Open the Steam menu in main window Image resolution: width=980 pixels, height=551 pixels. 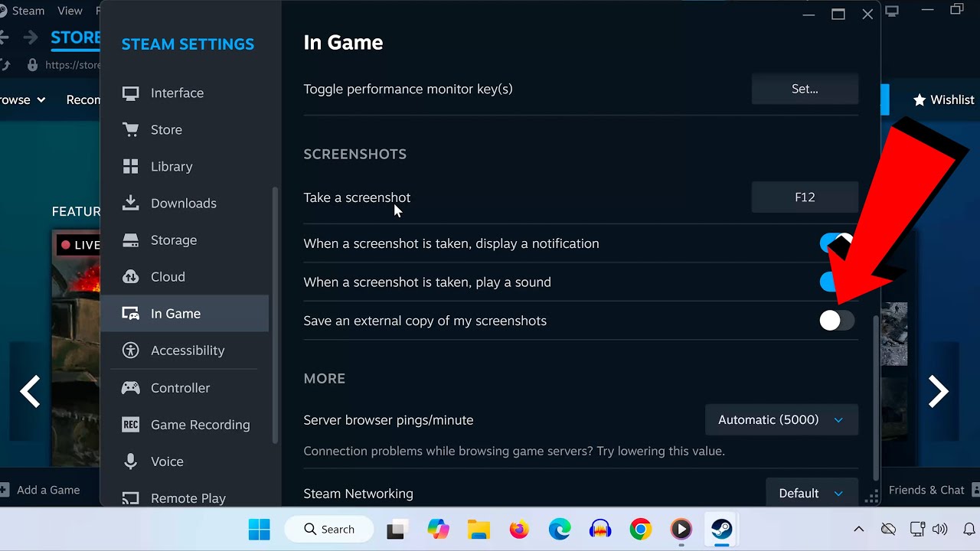(x=28, y=11)
